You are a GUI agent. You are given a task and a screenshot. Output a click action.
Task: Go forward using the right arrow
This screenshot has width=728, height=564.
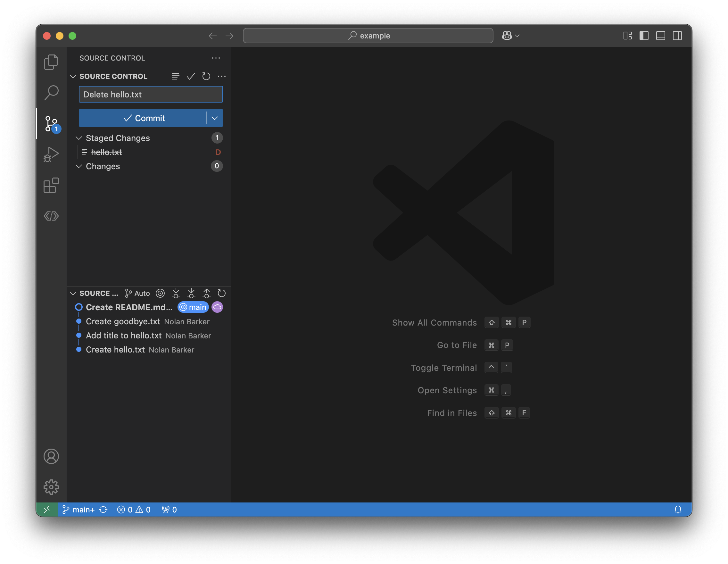point(229,36)
